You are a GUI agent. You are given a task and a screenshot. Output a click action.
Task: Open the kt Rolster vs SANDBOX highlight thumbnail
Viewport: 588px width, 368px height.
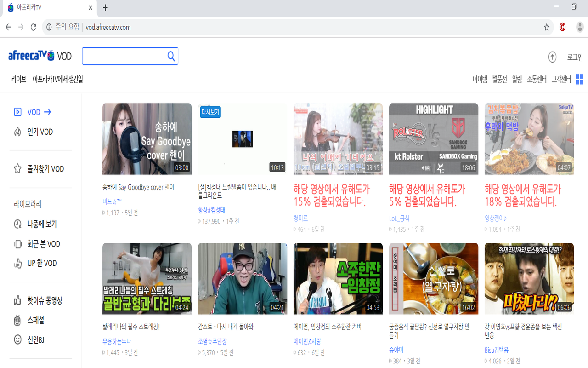tap(434, 138)
